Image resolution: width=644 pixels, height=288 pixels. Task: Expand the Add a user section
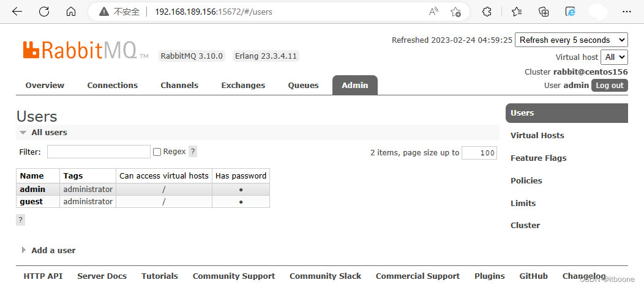pyautogui.click(x=48, y=250)
